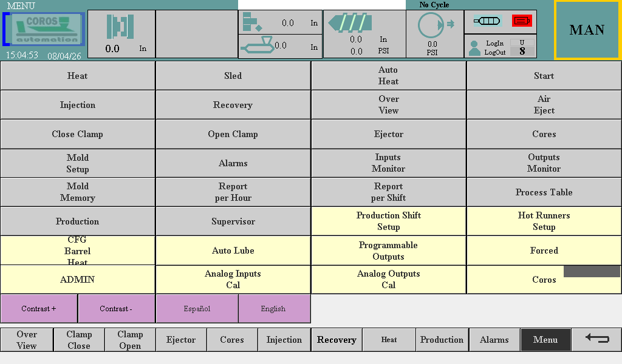Image resolution: width=622 pixels, height=364 pixels.
Task: Increase screen with Contrast +
Action: coord(39,309)
